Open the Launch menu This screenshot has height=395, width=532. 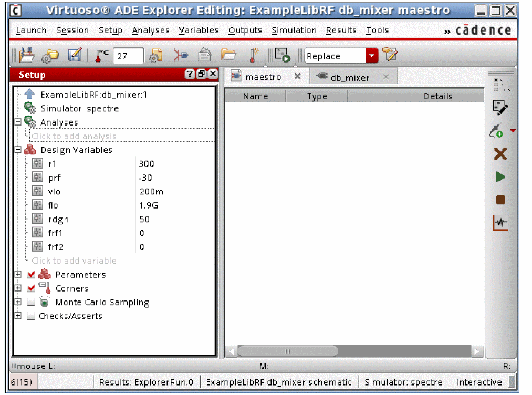click(31, 30)
